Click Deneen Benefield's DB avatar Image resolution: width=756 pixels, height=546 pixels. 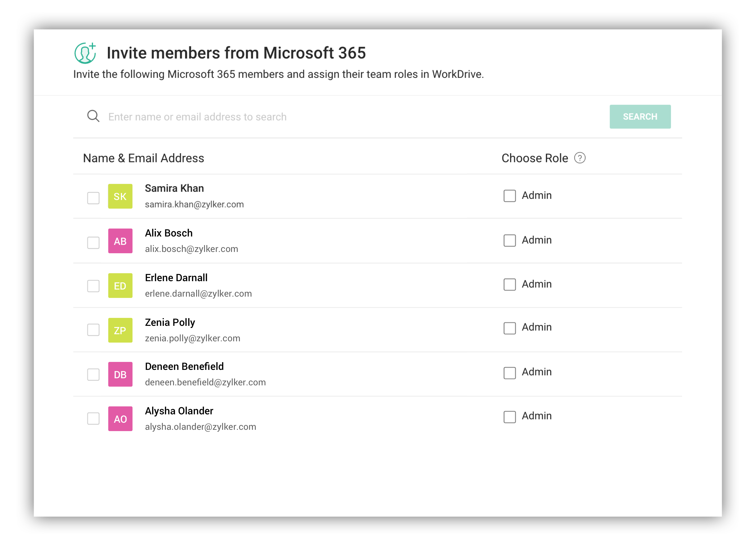[120, 374]
